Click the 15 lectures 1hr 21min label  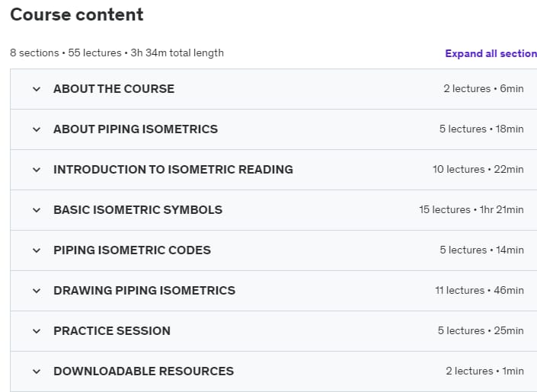[x=471, y=209]
